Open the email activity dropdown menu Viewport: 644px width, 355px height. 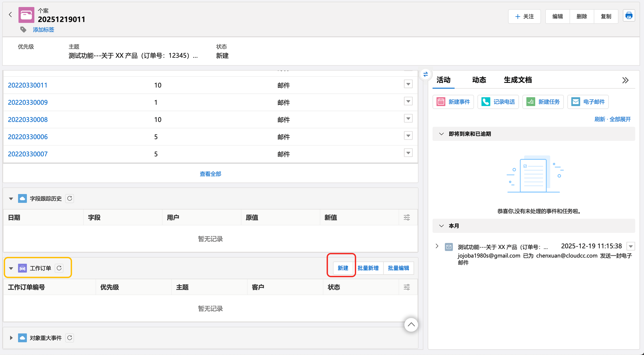click(x=630, y=246)
